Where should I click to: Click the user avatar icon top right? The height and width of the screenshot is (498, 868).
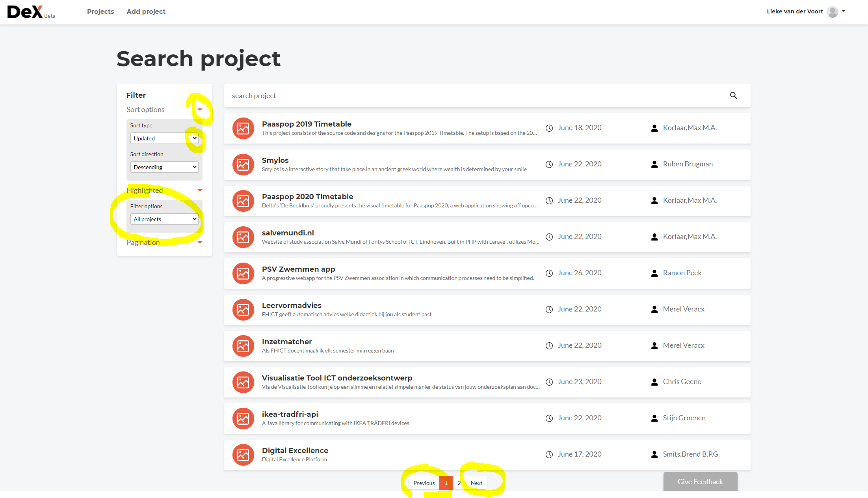(833, 11)
